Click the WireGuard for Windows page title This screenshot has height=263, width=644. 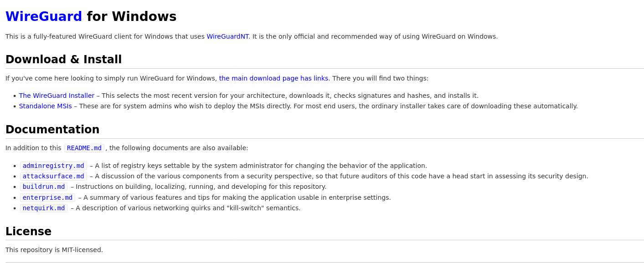(x=91, y=15)
